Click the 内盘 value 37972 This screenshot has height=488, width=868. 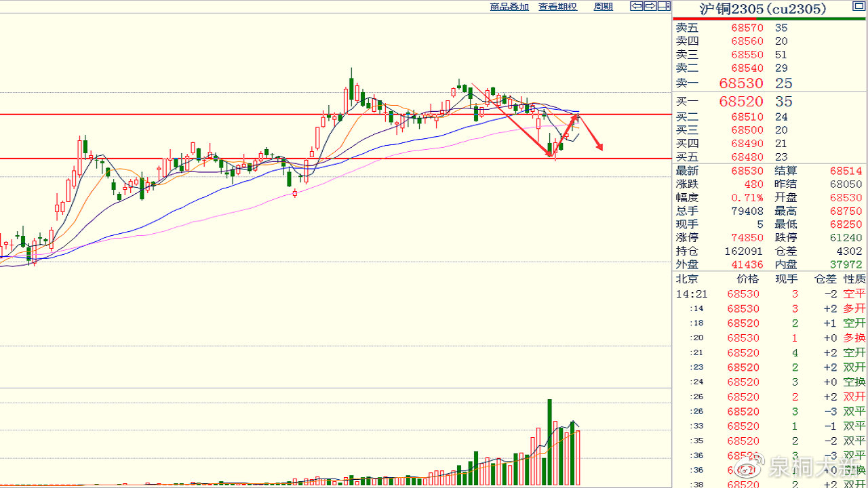(x=846, y=265)
